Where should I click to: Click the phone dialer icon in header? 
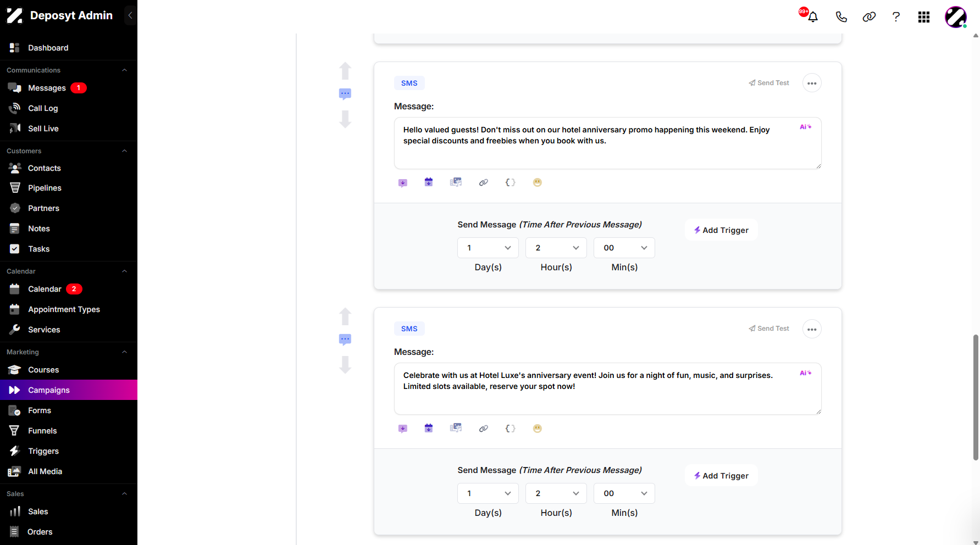point(841,16)
